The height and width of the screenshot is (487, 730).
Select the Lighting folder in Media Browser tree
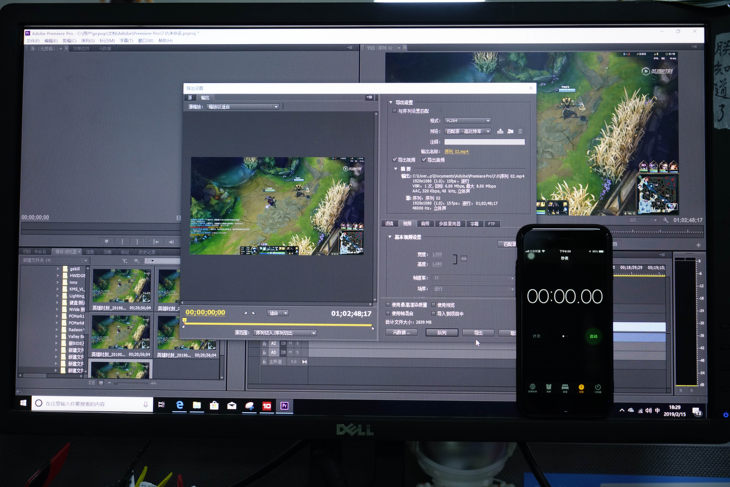pyautogui.click(x=76, y=296)
